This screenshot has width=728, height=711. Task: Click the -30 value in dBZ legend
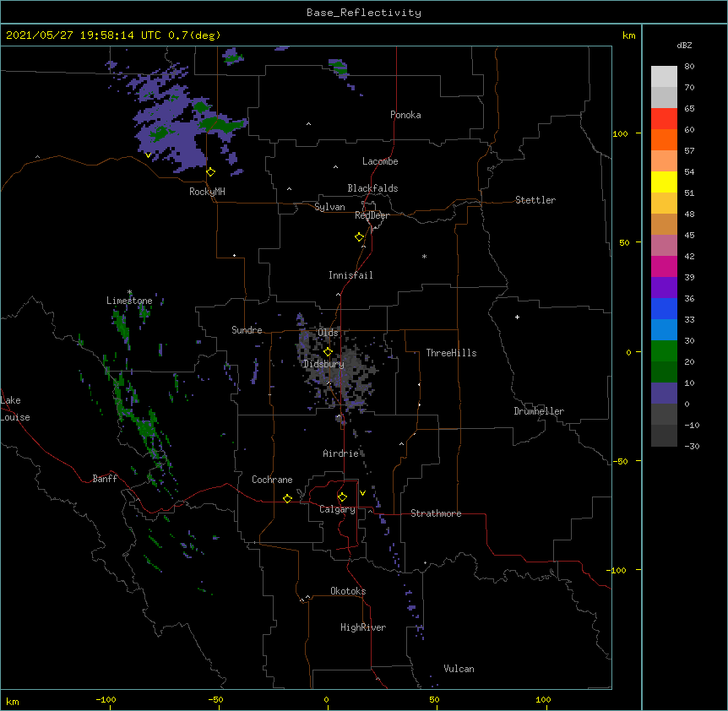692,446
